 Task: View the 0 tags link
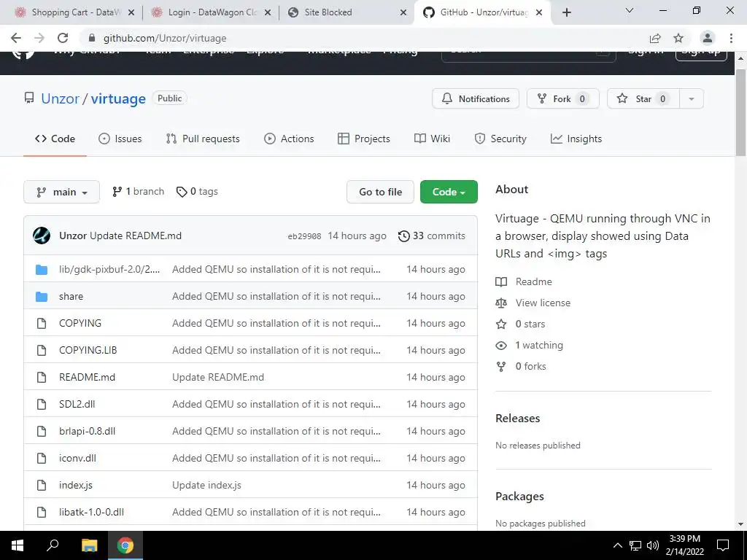click(197, 192)
